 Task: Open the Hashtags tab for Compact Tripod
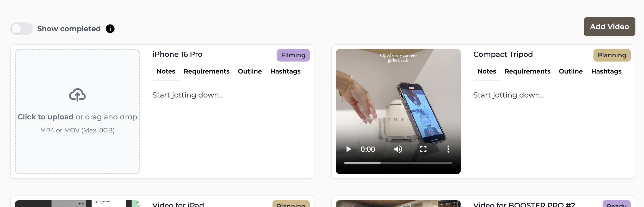(x=606, y=71)
